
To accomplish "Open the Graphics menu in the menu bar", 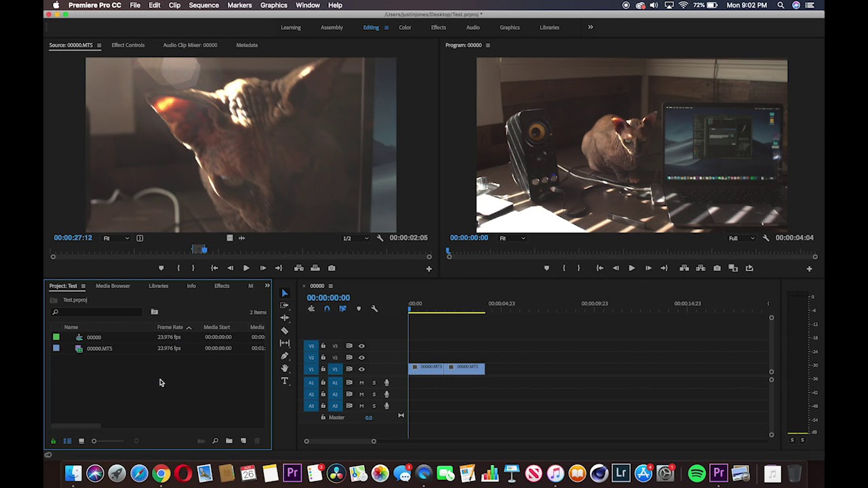I will tap(273, 5).
